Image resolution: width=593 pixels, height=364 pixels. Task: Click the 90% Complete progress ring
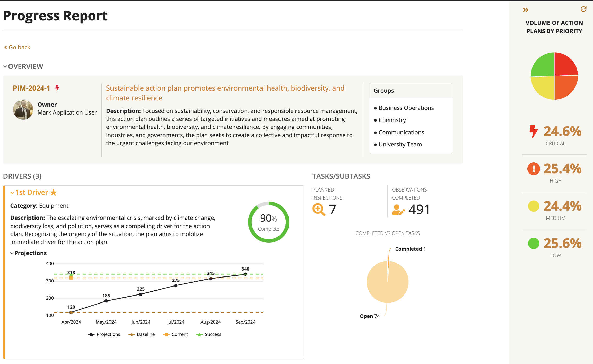pyautogui.click(x=268, y=222)
